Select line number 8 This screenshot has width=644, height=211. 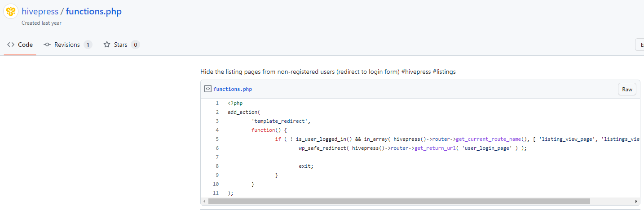217,166
